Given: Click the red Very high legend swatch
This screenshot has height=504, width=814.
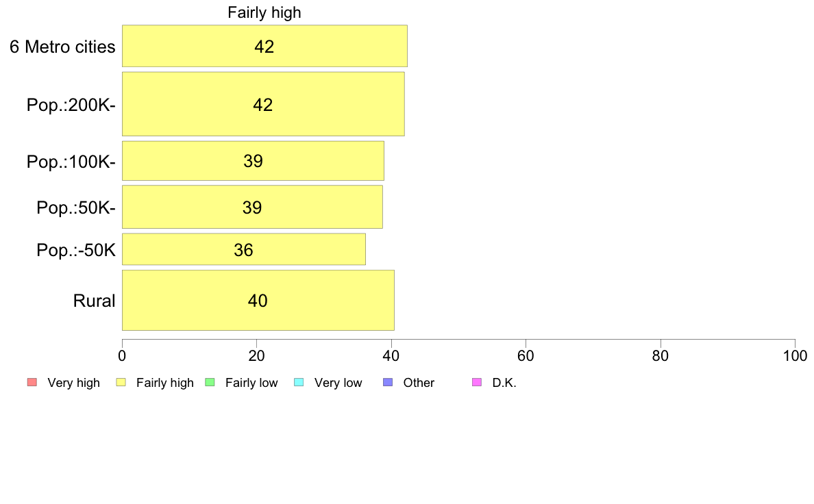Looking at the screenshot, I should [32, 383].
